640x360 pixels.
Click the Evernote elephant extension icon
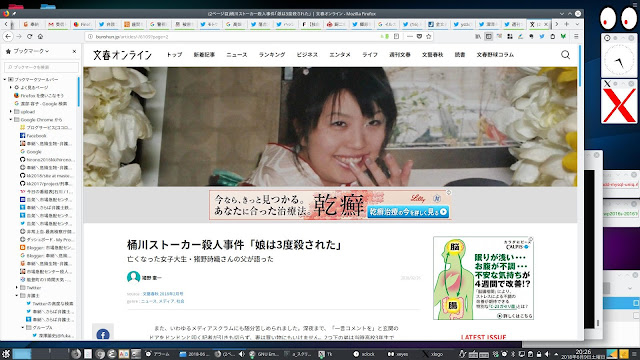531,36
